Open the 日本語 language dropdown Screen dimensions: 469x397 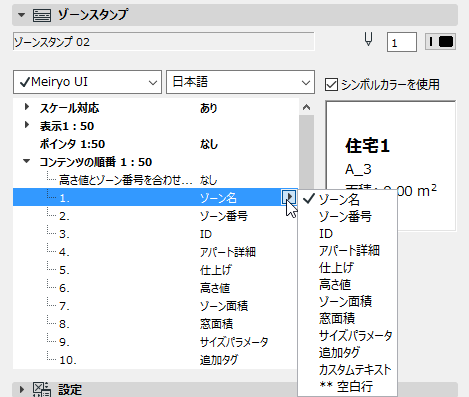240,82
